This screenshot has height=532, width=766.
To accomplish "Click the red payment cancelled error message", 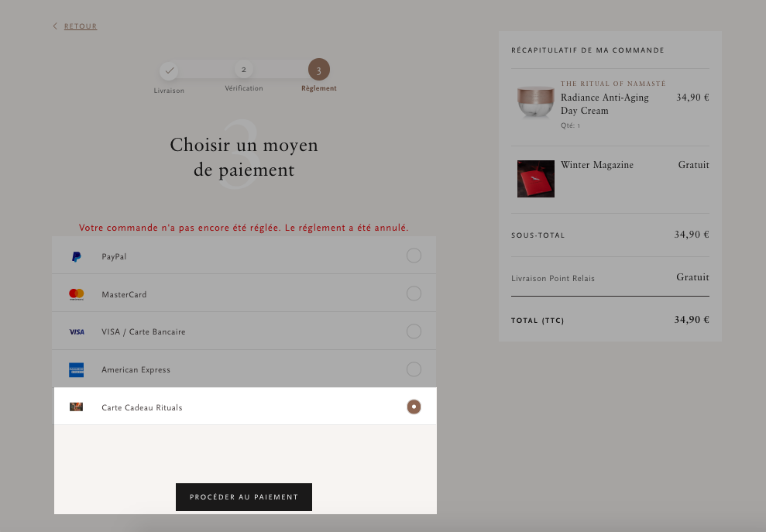I will pos(244,228).
